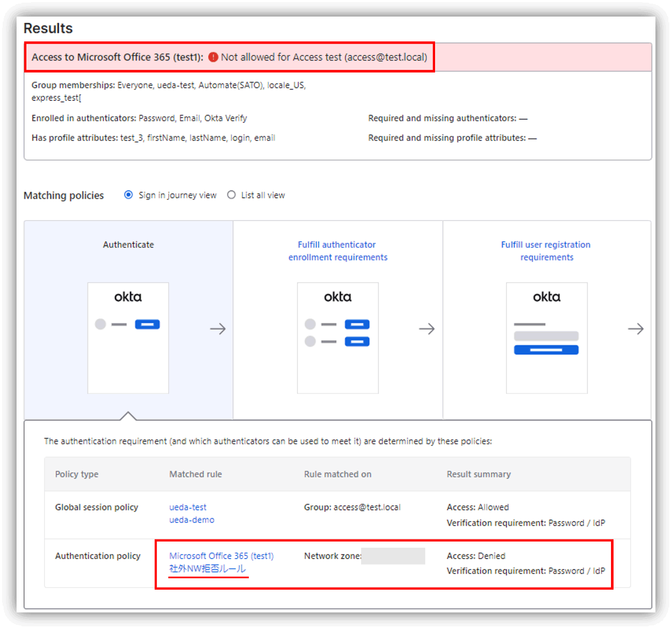
Task: Click the Matched rule column header
Action: [x=196, y=474]
